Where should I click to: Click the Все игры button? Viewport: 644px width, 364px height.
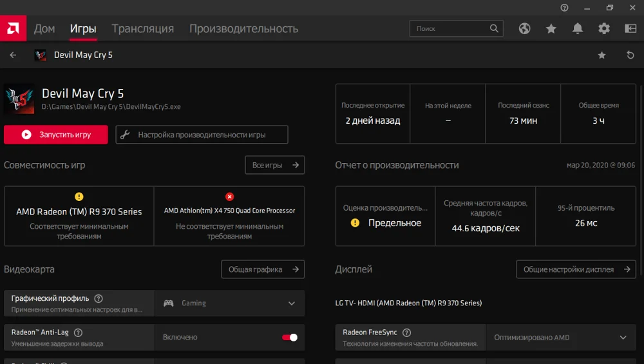(275, 165)
